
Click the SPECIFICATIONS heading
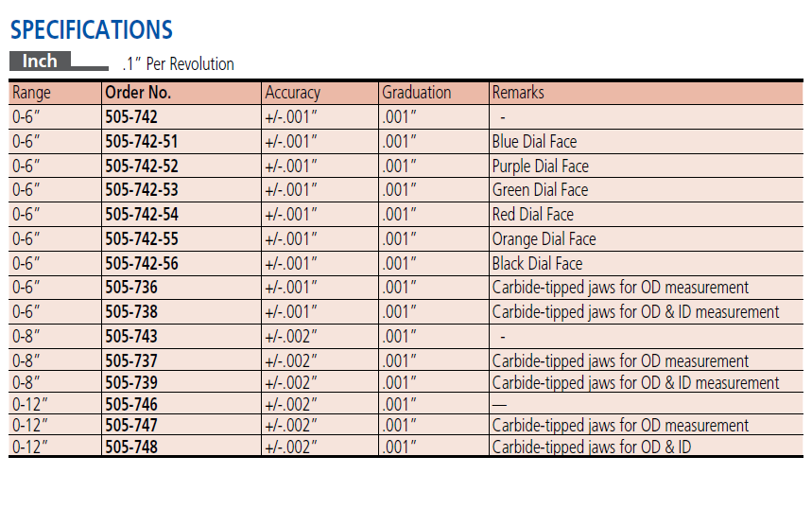pos(92,29)
